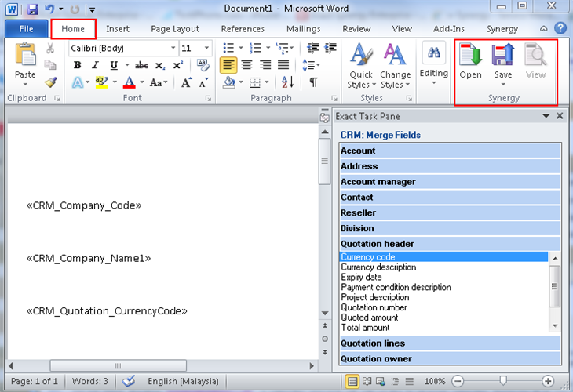Viewport: 573px width, 392px height.
Task: Toggle Superscript formatting
Action: point(178,65)
